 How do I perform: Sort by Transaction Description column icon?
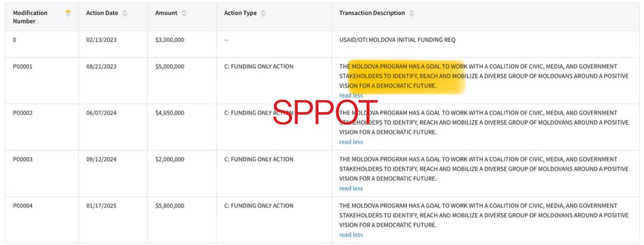point(411,13)
